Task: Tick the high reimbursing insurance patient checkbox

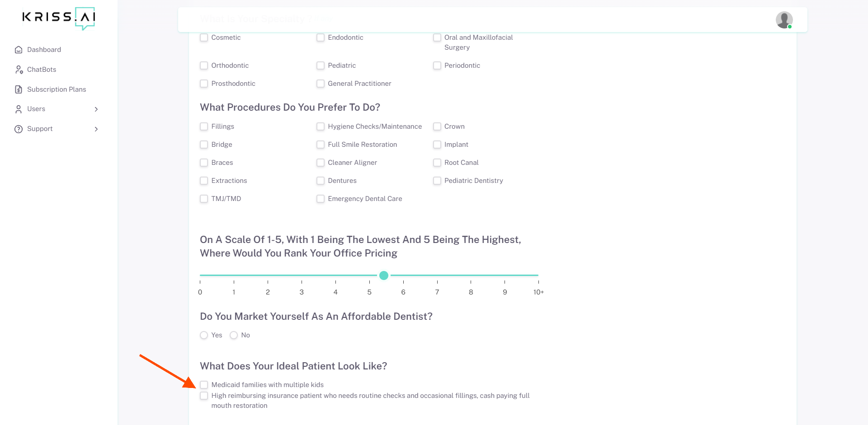Action: click(204, 396)
